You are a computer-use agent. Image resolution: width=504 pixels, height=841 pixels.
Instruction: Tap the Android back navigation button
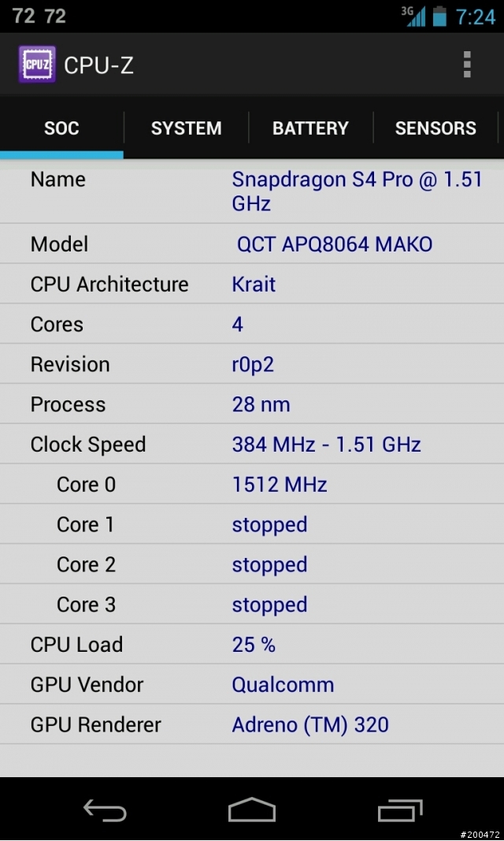(105, 809)
